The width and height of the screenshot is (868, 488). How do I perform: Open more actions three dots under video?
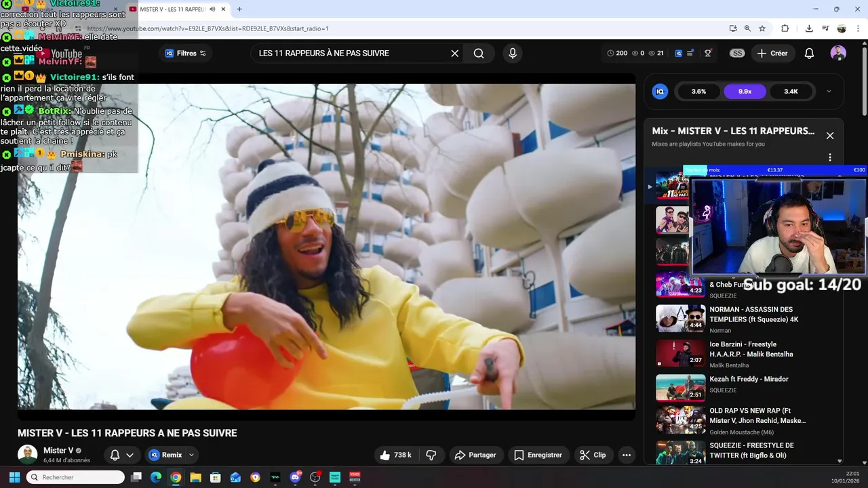tap(627, 455)
